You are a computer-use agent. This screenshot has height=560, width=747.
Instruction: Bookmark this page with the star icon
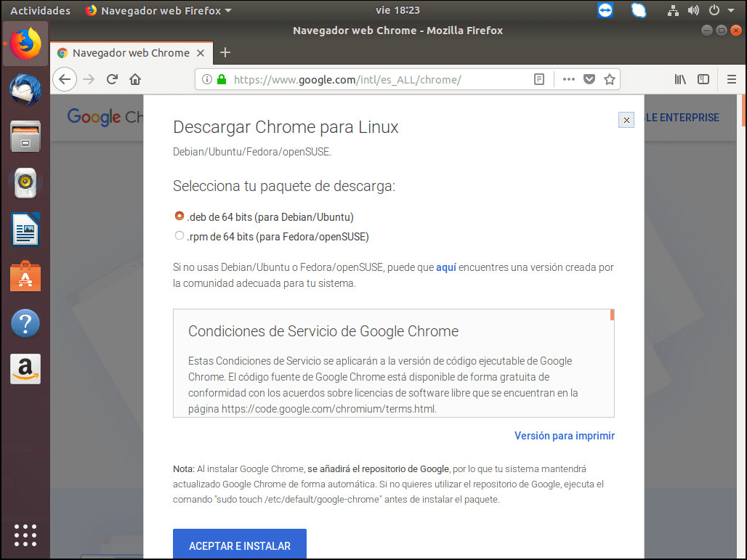(610, 79)
